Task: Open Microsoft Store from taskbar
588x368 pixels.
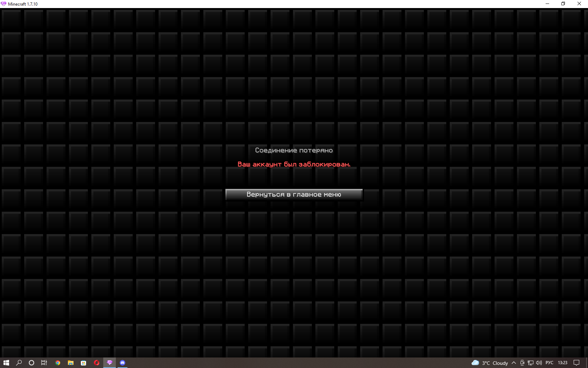Action: [83, 363]
